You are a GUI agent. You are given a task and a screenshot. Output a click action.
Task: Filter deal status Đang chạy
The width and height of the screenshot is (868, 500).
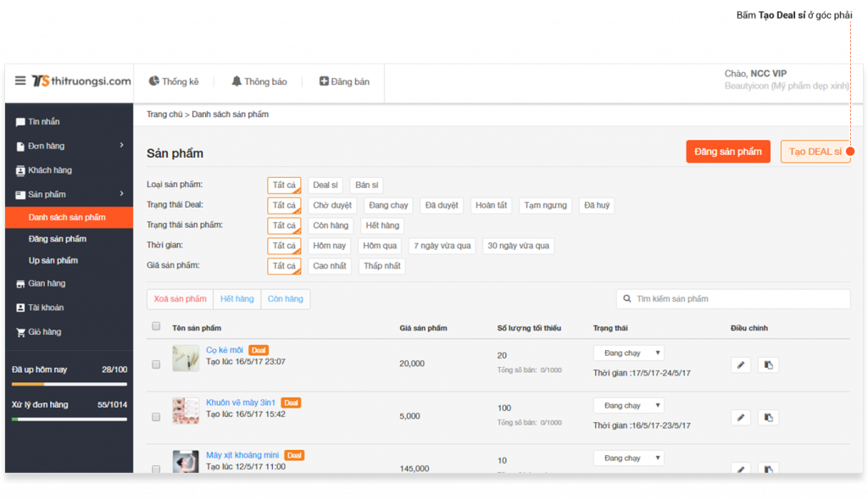tap(388, 205)
